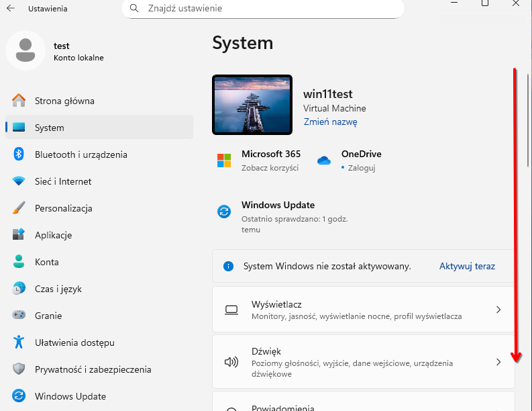
Task: Open the Dźwięk settings card
Action: coord(364,362)
